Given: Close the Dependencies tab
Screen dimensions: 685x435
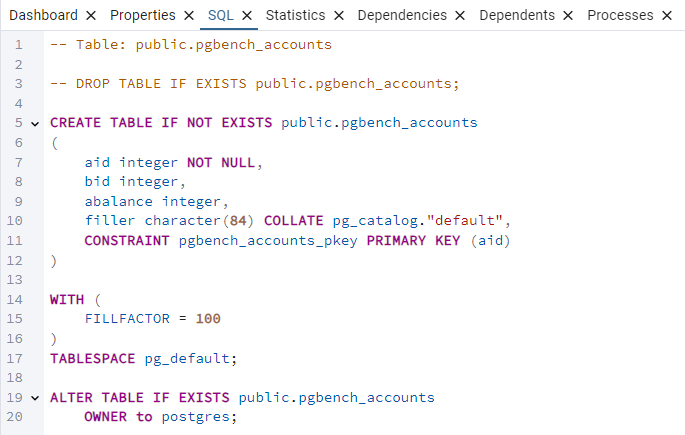Looking at the screenshot, I should pyautogui.click(x=460, y=16).
